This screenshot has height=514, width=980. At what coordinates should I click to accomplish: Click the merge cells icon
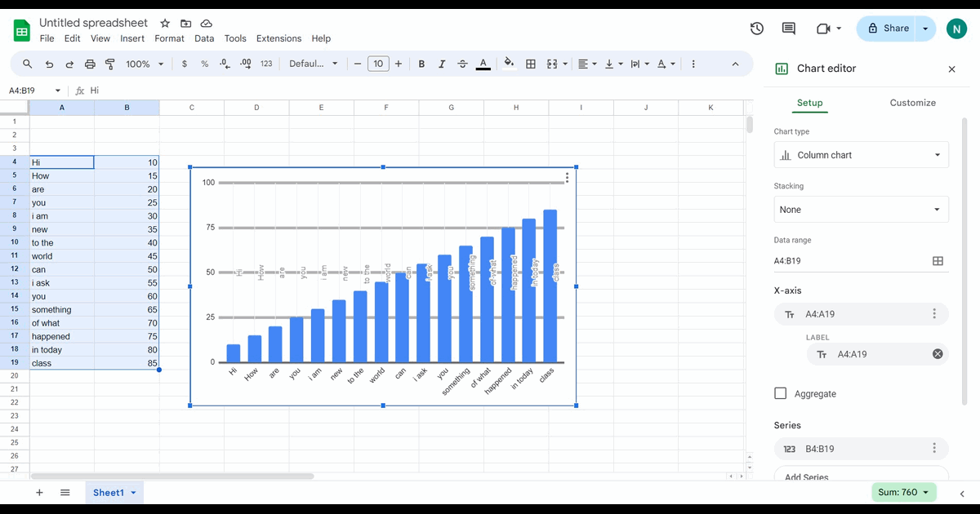551,64
